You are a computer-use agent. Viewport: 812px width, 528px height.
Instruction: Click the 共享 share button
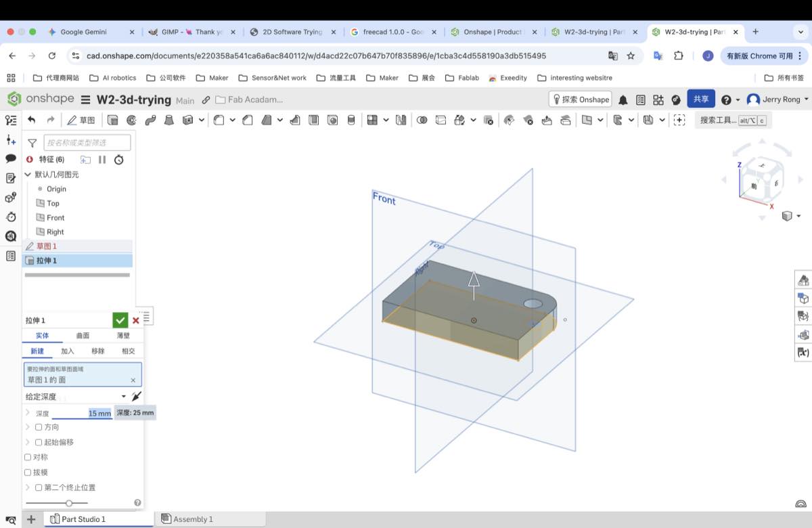[701, 99]
